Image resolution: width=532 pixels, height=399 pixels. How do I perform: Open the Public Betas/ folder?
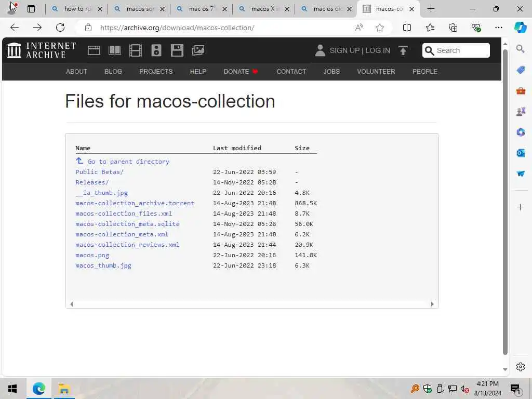click(99, 172)
